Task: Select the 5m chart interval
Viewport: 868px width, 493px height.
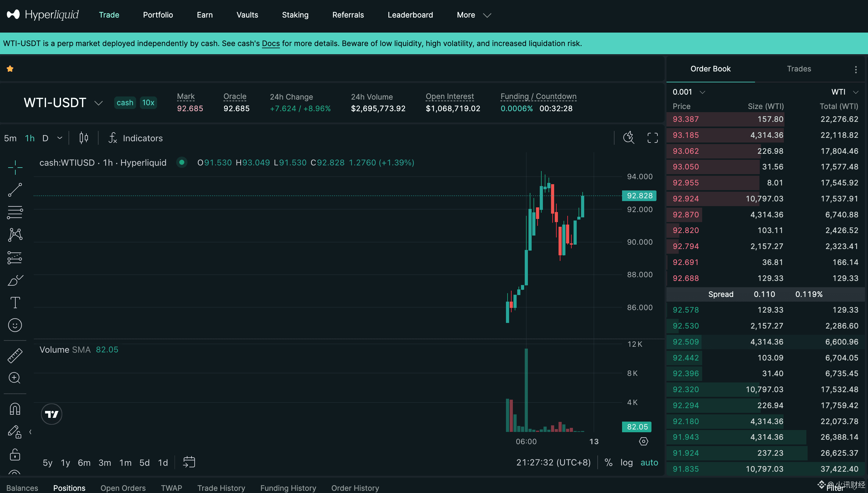Action: pos(10,138)
